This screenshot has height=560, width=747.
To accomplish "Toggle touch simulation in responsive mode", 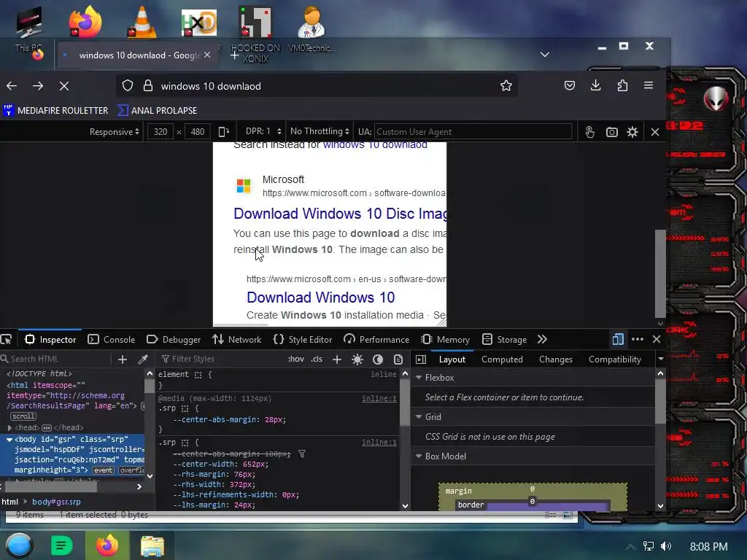I will click(589, 132).
